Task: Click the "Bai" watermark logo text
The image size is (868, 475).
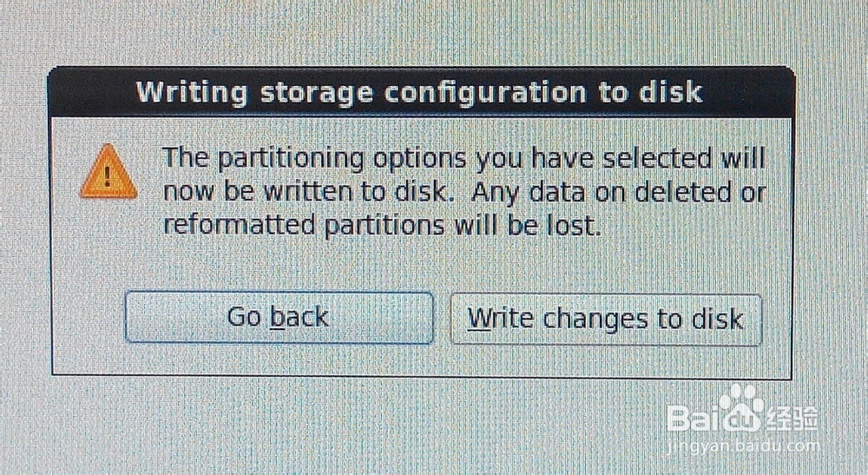Action: [693, 417]
